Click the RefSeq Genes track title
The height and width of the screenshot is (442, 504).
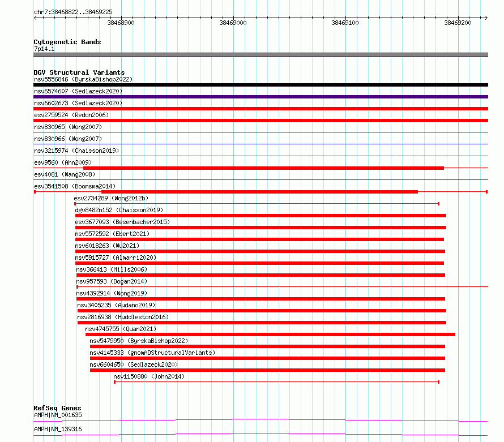(x=57, y=408)
